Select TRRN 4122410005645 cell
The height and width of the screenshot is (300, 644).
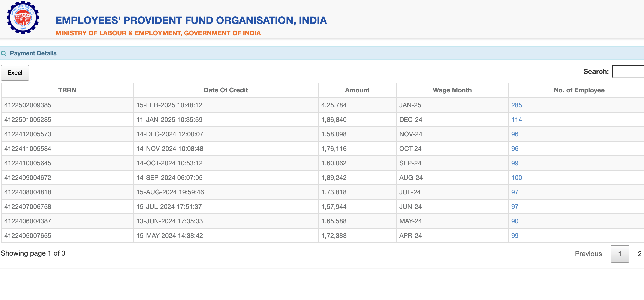click(67, 163)
